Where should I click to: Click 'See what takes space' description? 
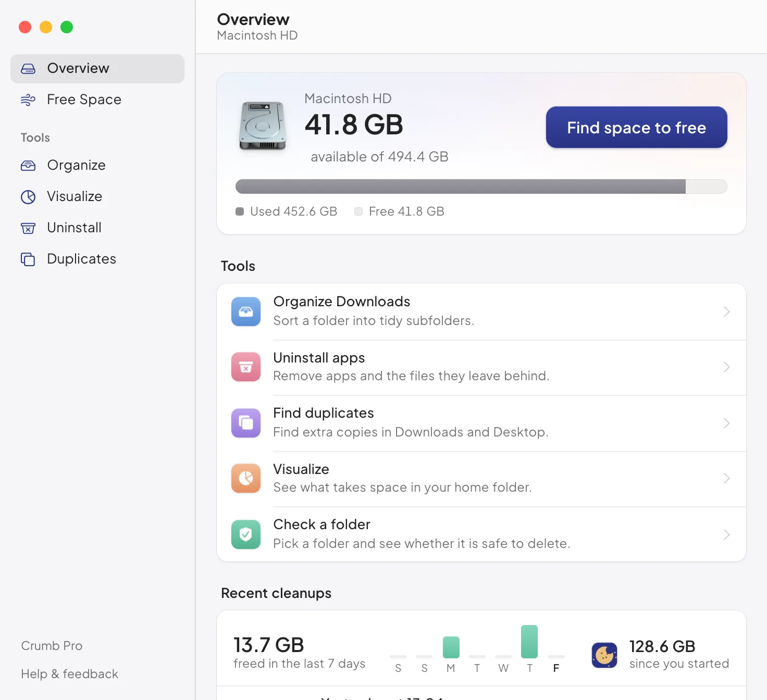(x=402, y=488)
